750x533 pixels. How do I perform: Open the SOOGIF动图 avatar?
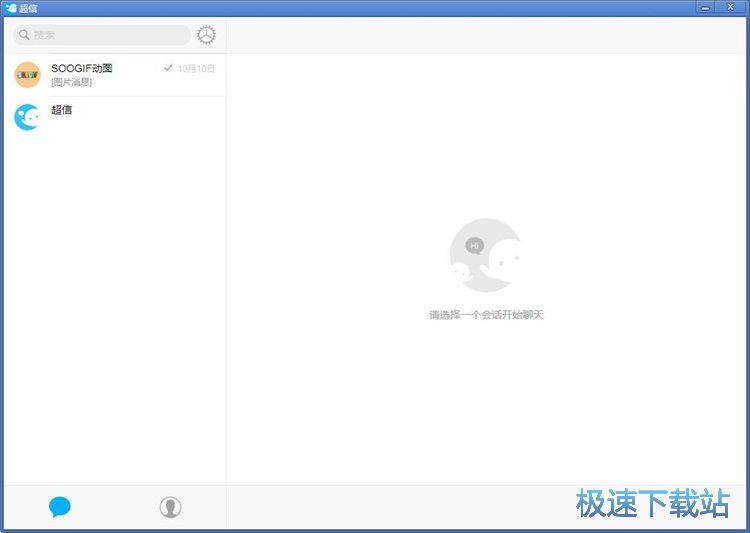pos(27,75)
